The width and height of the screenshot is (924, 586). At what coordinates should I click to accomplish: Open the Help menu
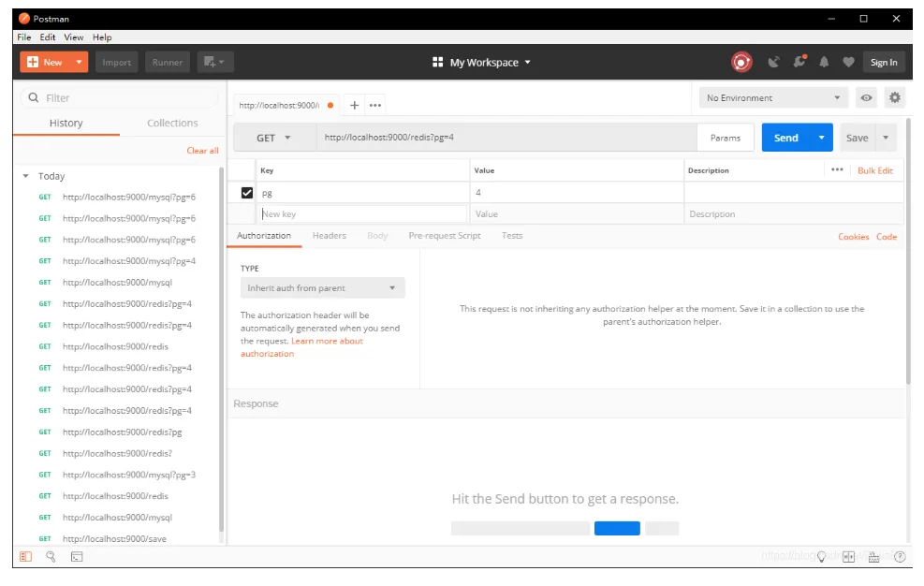[x=102, y=37]
